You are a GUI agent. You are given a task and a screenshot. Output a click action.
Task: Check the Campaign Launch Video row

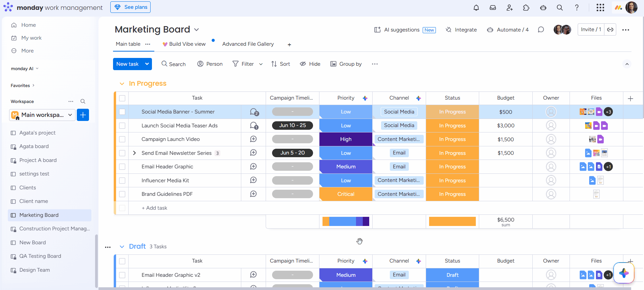(x=122, y=139)
